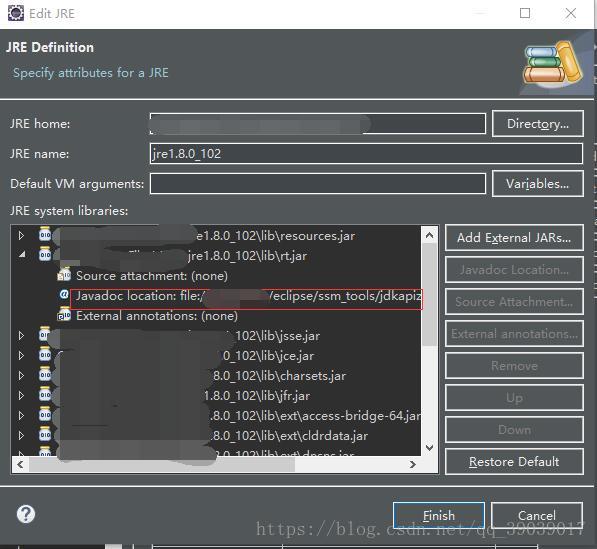The height and width of the screenshot is (549, 597).
Task: Click the help question mark icon
Action: (x=26, y=514)
